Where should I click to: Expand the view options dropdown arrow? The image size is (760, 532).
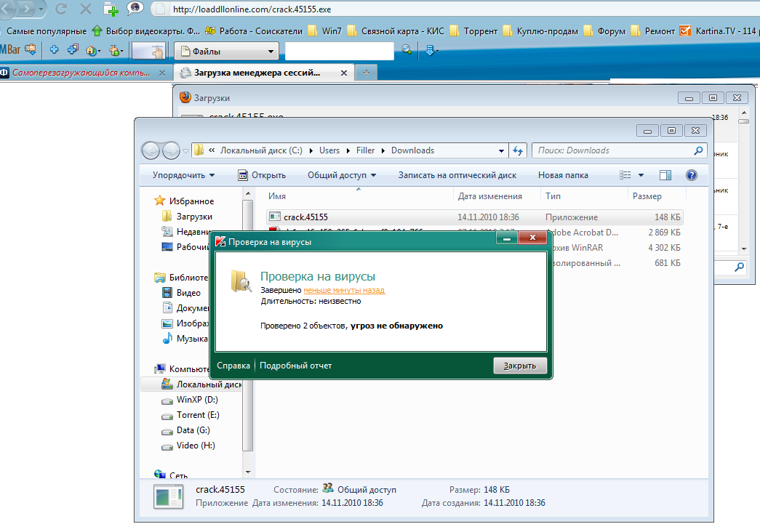point(641,175)
